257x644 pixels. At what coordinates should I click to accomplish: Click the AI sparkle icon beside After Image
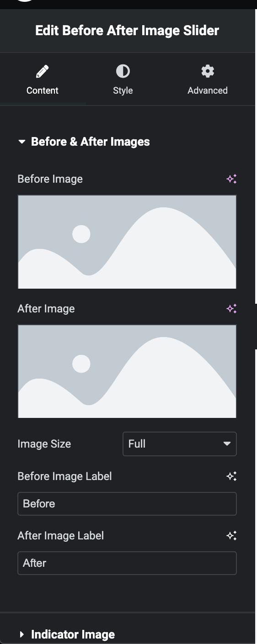coord(231,309)
